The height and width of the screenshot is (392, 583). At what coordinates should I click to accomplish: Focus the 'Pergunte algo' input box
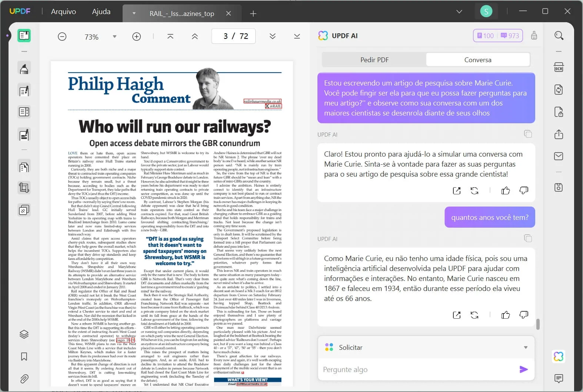click(x=419, y=369)
